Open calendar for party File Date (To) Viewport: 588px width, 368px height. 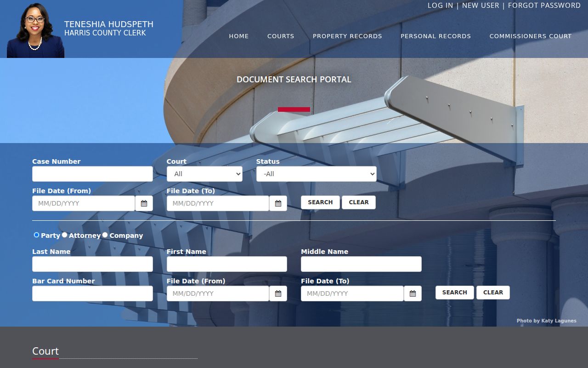click(413, 293)
